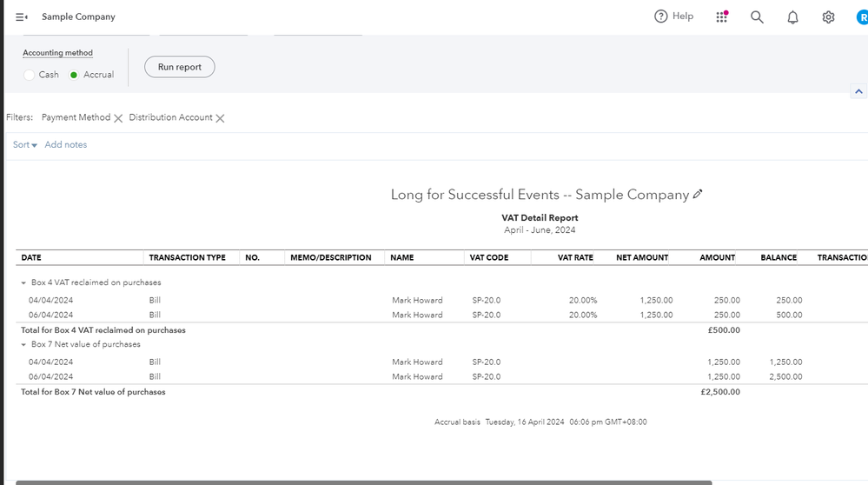Collapse the report options panel chevron
Screen dimensions: 868x485
click(858, 91)
